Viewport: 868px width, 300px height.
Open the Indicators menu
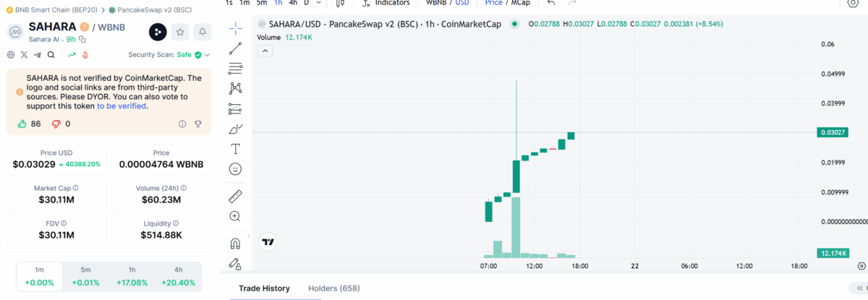point(386,3)
